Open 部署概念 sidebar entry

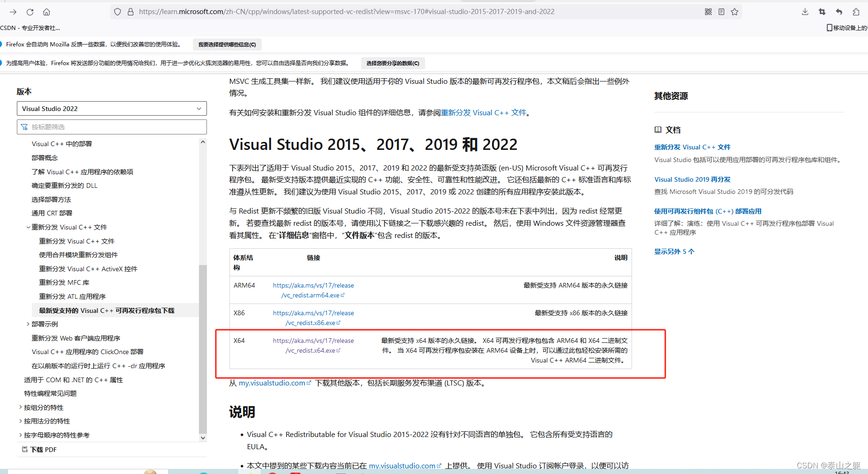(x=45, y=158)
